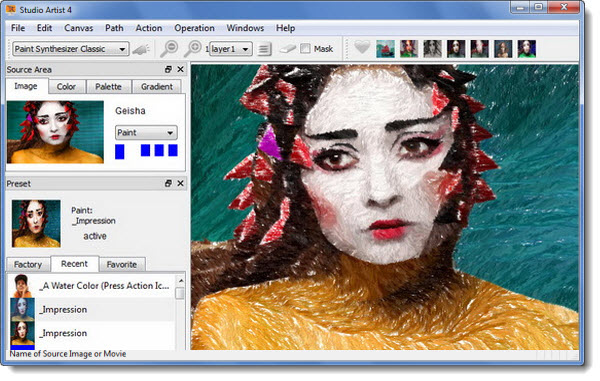600x381 pixels.
Task: Switch to the Recent presets tab
Action: point(75,264)
